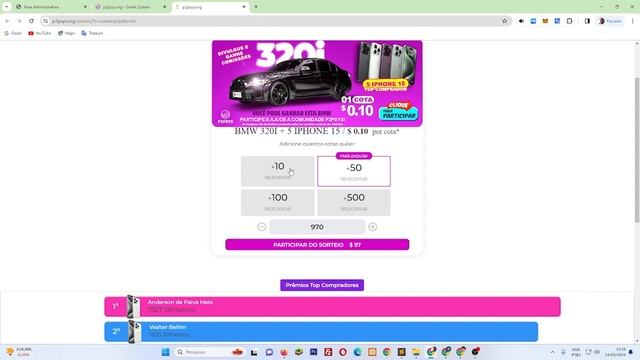This screenshot has height=360, width=640.
Task: Reload the current page
Action: 31,21
